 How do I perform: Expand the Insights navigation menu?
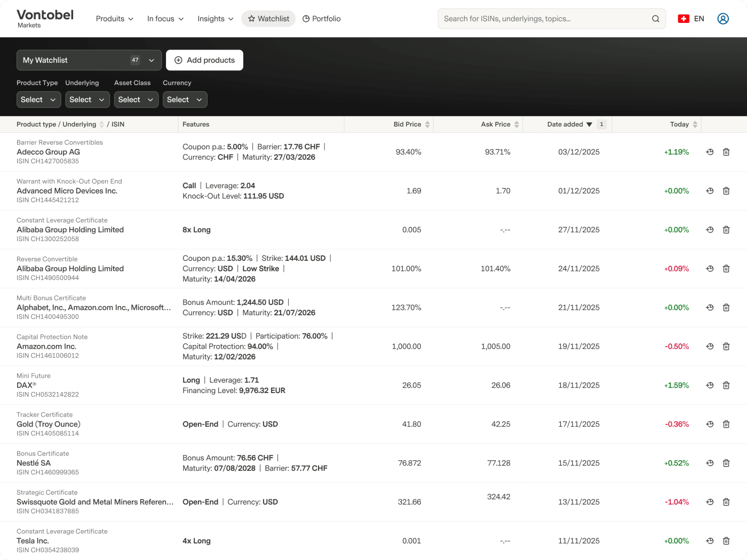pyautogui.click(x=216, y=19)
